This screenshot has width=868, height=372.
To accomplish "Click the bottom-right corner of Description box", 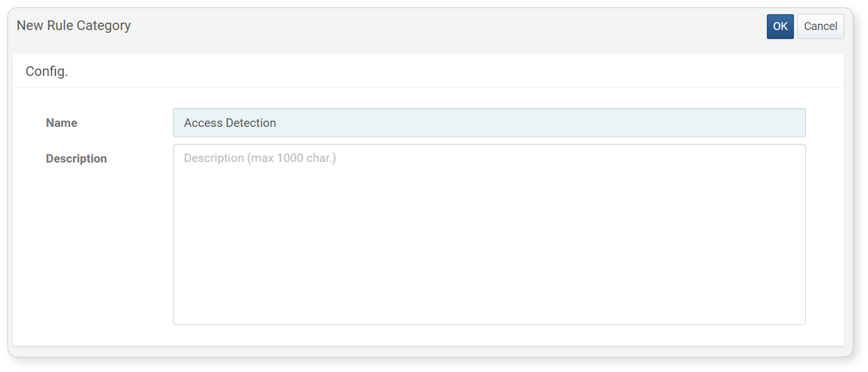I will tap(800, 320).
